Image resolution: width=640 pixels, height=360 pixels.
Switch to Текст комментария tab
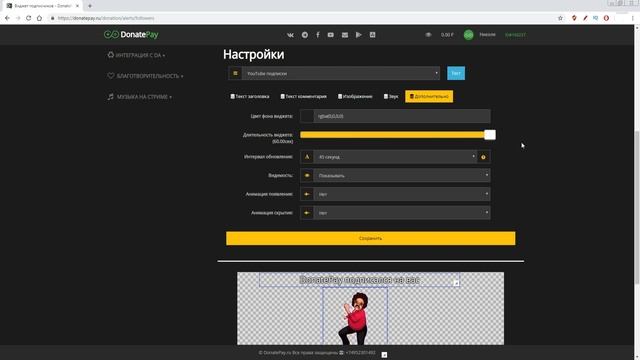[x=304, y=97]
